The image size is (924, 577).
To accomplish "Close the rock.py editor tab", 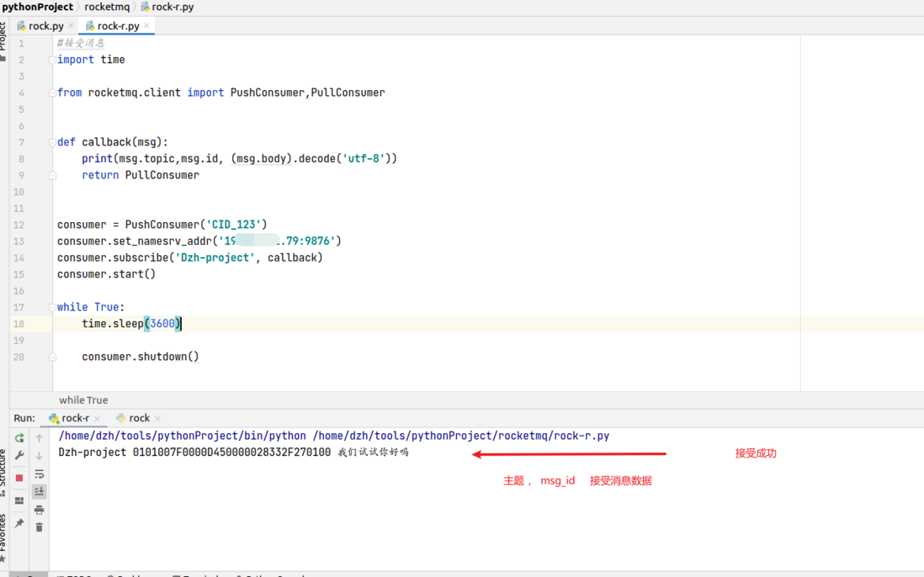I will point(71,25).
